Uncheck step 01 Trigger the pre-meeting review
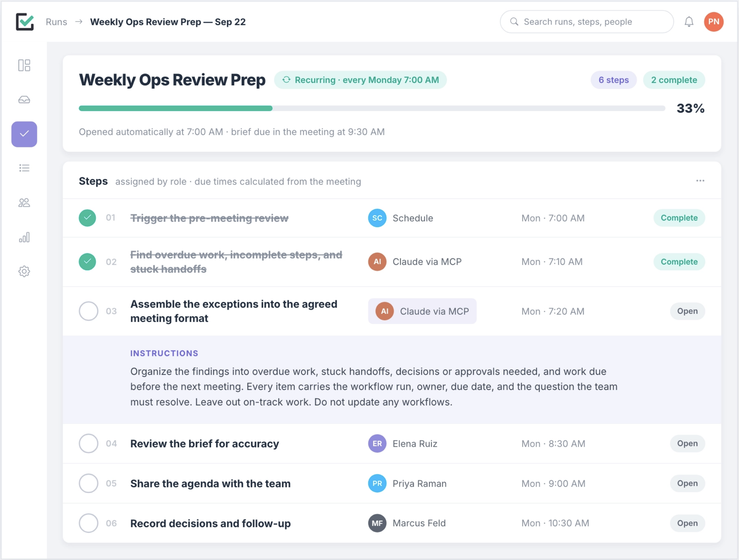739x560 pixels. 87,218
